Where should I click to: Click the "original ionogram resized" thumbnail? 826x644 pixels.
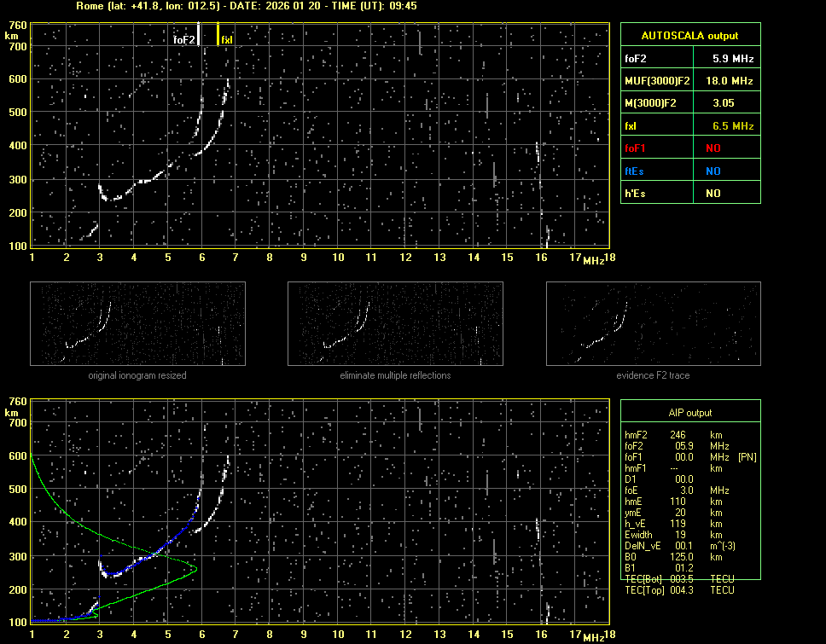click(x=137, y=324)
